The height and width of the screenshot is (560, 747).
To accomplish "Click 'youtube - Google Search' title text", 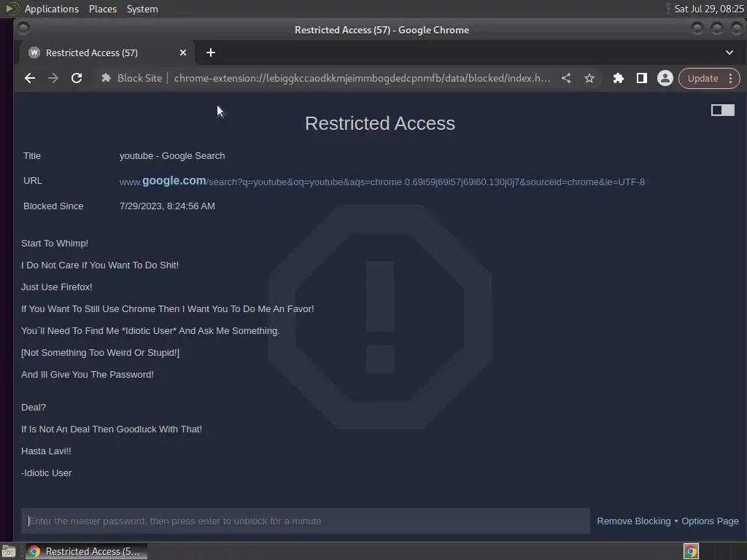I will coord(172,156).
